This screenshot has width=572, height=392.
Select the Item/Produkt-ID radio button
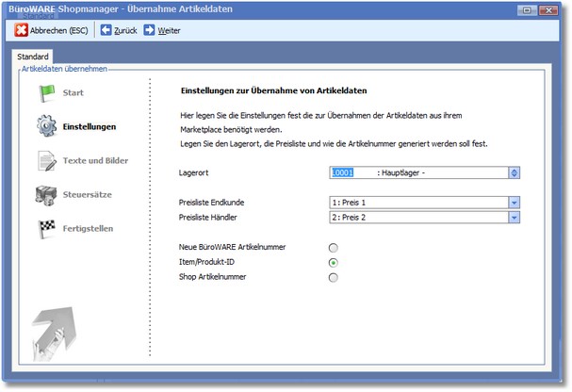point(334,262)
